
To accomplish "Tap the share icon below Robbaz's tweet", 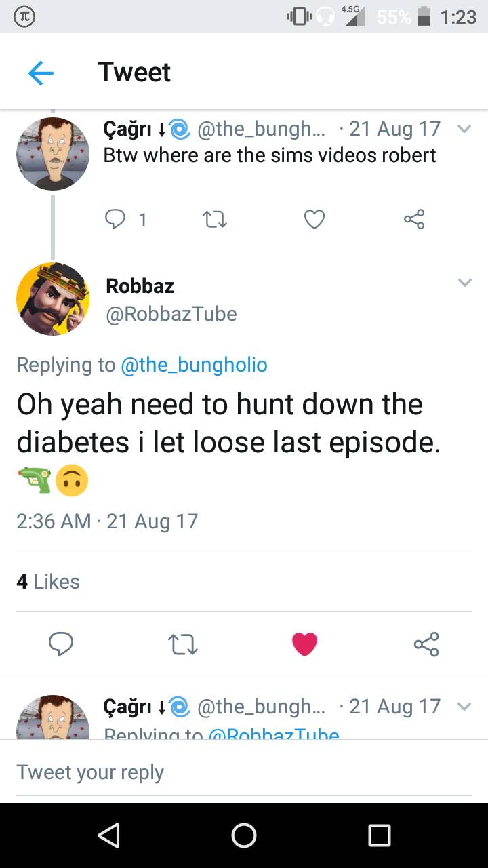I will pyautogui.click(x=426, y=644).
